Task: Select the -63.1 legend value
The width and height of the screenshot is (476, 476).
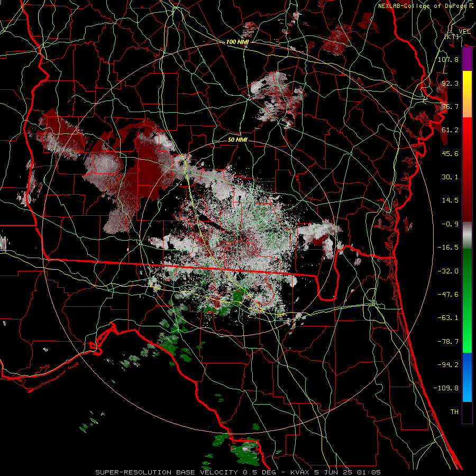Action: [x=448, y=318]
